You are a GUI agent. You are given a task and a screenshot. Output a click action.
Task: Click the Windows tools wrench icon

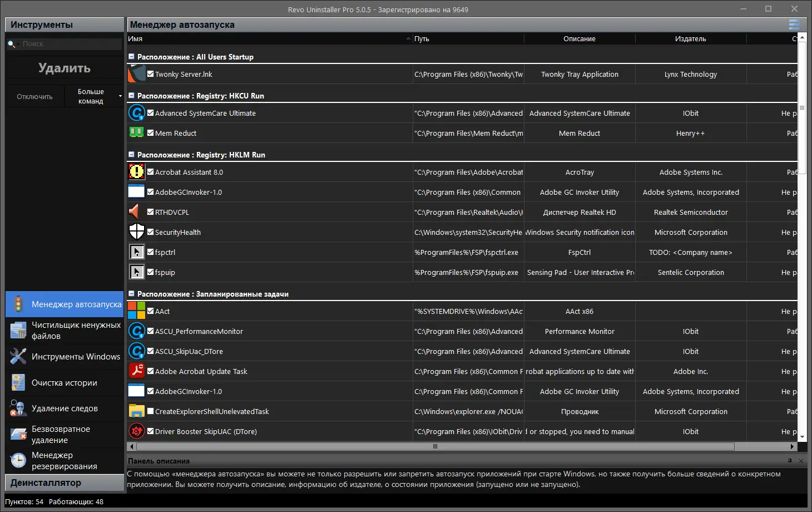(x=18, y=357)
